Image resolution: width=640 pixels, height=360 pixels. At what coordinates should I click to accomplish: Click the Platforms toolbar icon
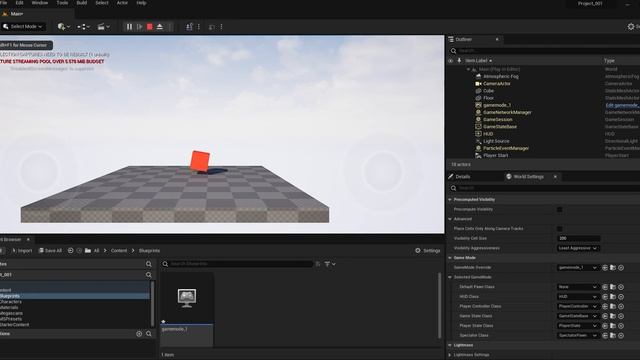212,27
